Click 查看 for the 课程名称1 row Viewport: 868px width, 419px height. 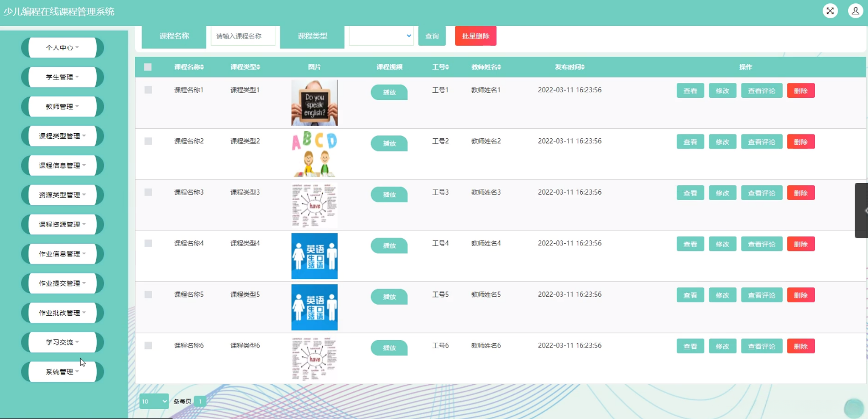click(x=691, y=91)
